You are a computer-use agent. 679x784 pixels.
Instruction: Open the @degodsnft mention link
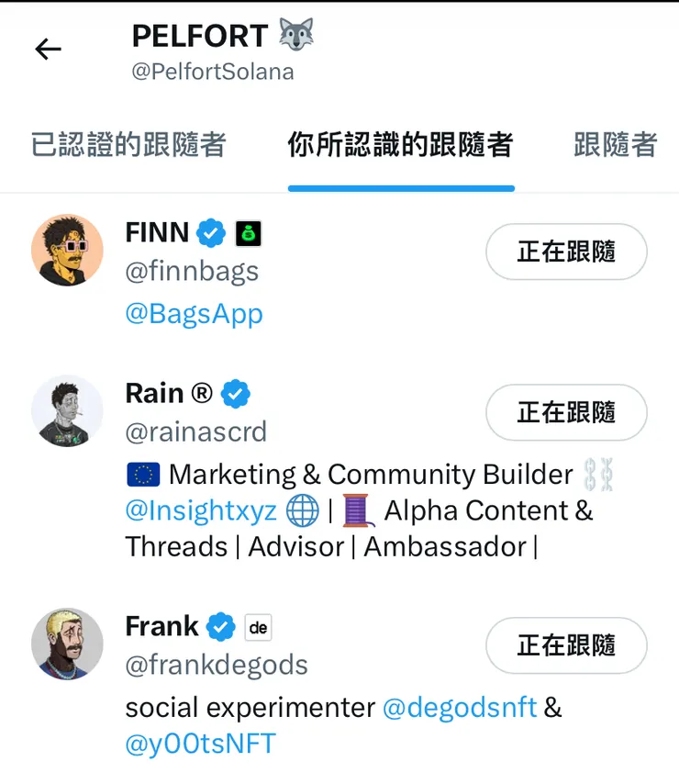459,708
